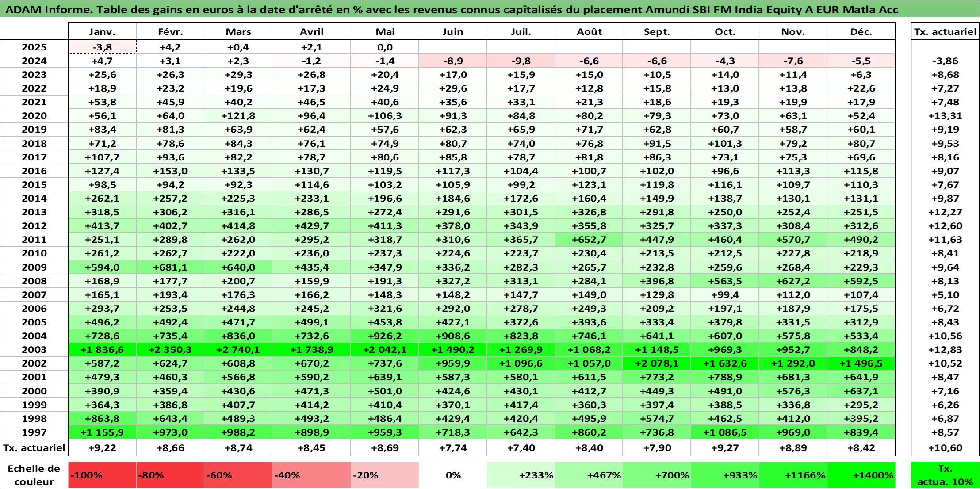Click the ADAM Informe title banner
Screen dimensions: 980x489
click(x=451, y=9)
